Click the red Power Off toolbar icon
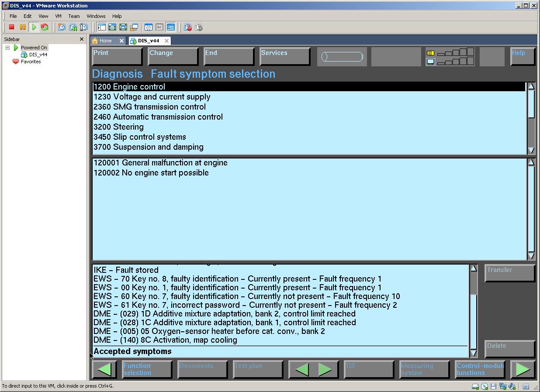The width and height of the screenshot is (540, 392). pyautogui.click(x=12, y=27)
